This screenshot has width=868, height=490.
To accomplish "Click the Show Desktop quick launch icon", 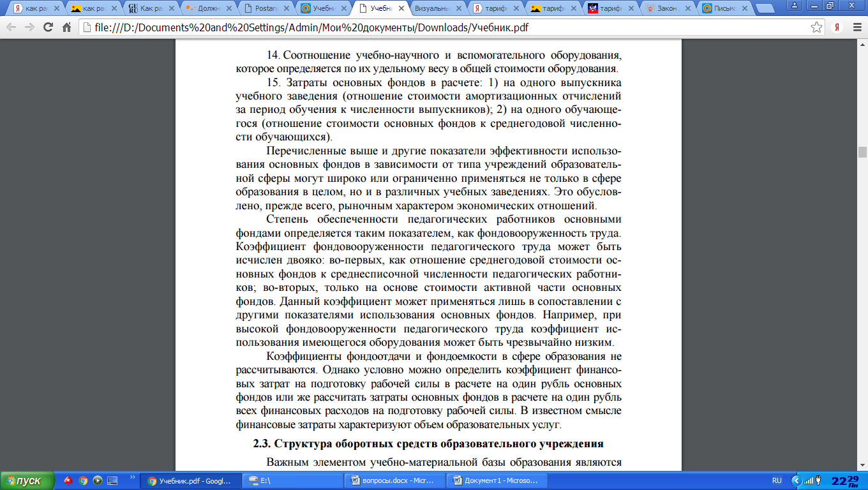I will click(112, 480).
